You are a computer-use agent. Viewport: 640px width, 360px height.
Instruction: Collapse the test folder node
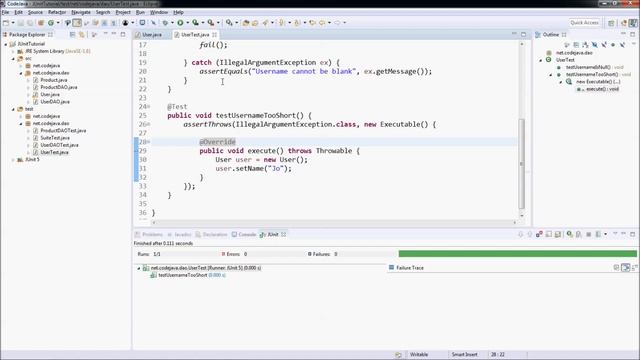click(13, 109)
